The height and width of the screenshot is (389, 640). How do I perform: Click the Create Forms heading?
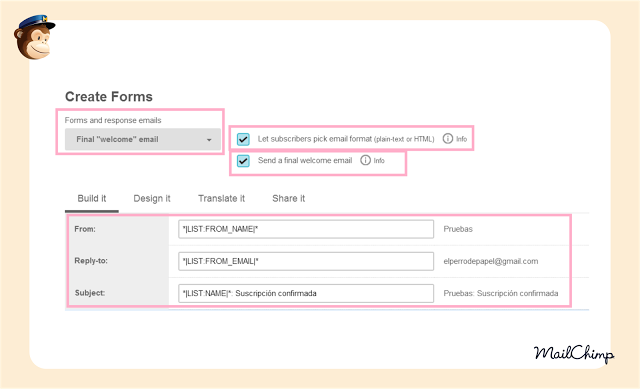click(109, 97)
